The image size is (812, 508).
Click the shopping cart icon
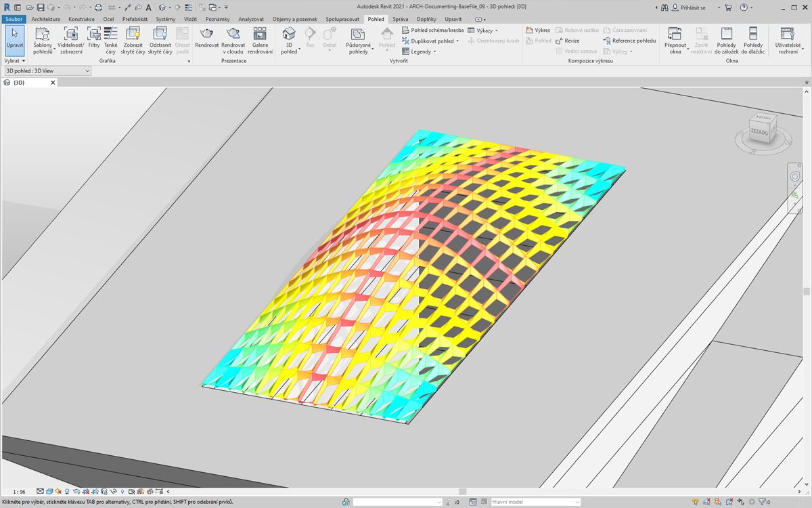pos(728,7)
